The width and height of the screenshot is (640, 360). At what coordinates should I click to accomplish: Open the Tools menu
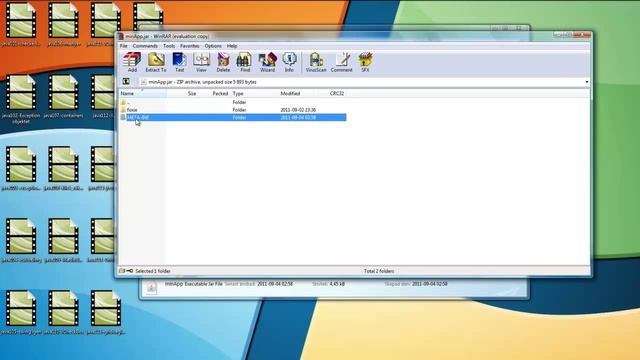pos(169,46)
